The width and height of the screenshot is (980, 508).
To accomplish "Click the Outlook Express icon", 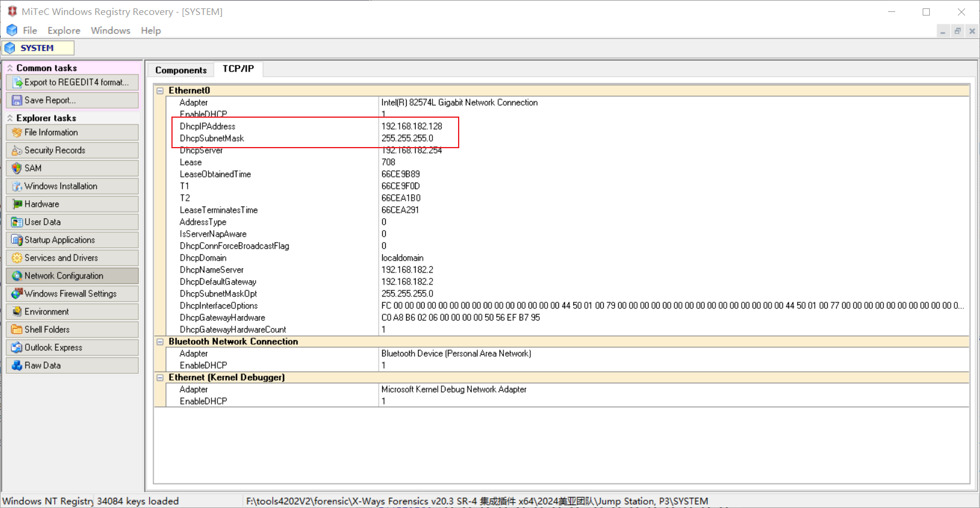I will (x=17, y=348).
